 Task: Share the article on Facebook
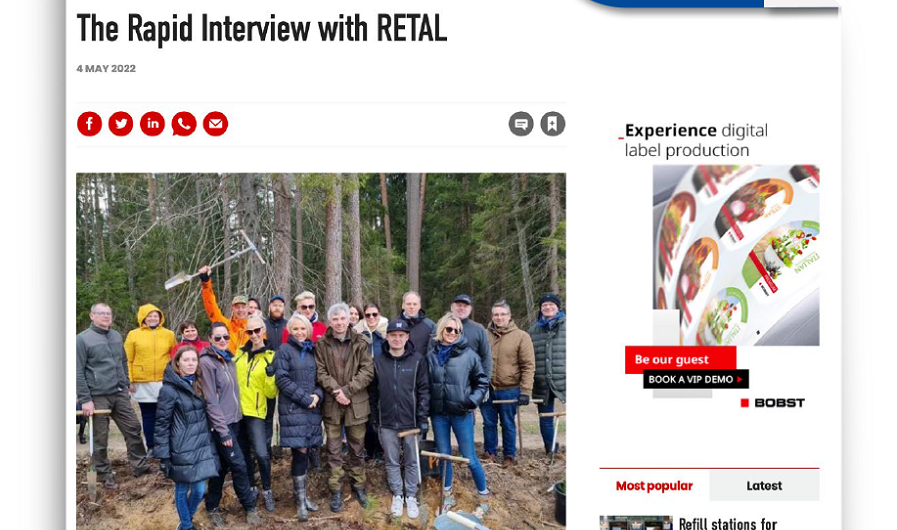tap(89, 124)
